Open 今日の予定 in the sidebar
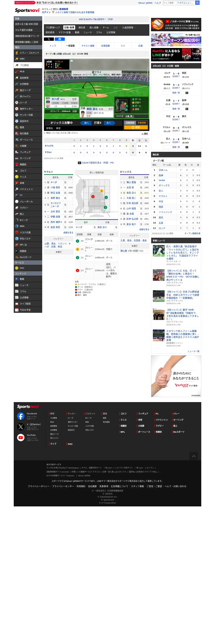The height and width of the screenshot is (644, 215). tap(28, 310)
